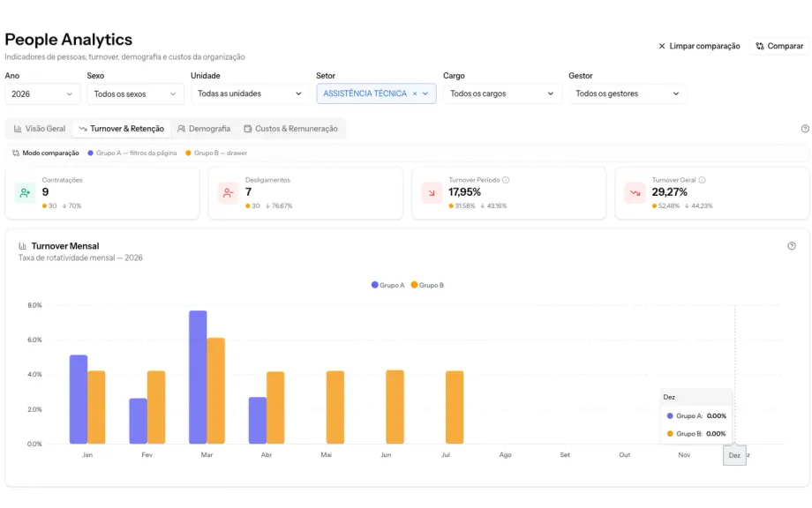Click info icon beside Turnover Geral
Viewport: 812px width, 508px height.
click(x=703, y=180)
